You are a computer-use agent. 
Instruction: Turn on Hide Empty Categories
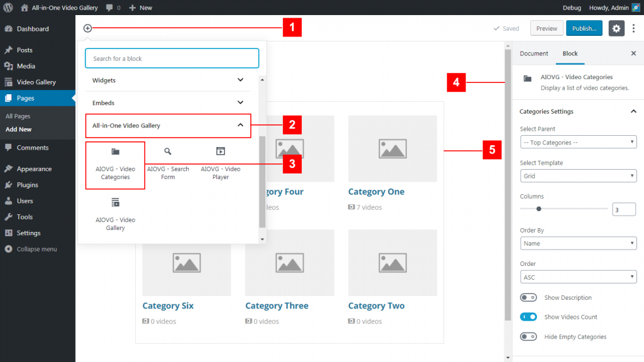click(x=529, y=336)
